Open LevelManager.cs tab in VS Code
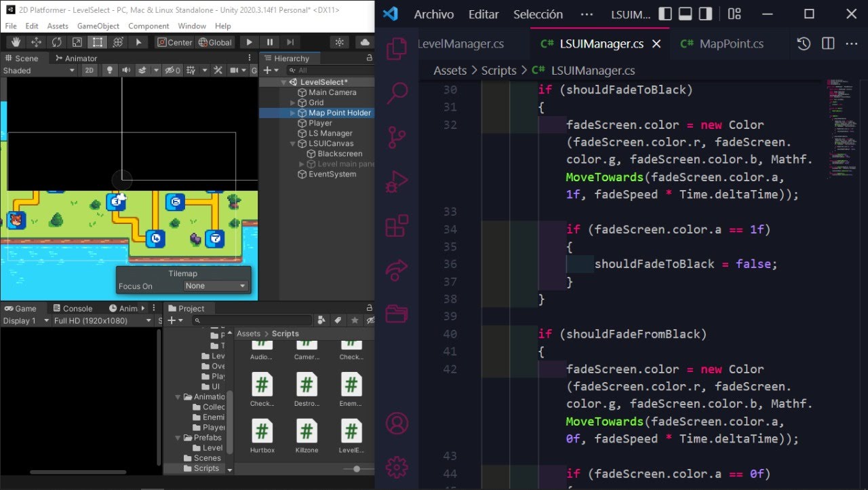Screen dimensions: 868x490 (460, 43)
